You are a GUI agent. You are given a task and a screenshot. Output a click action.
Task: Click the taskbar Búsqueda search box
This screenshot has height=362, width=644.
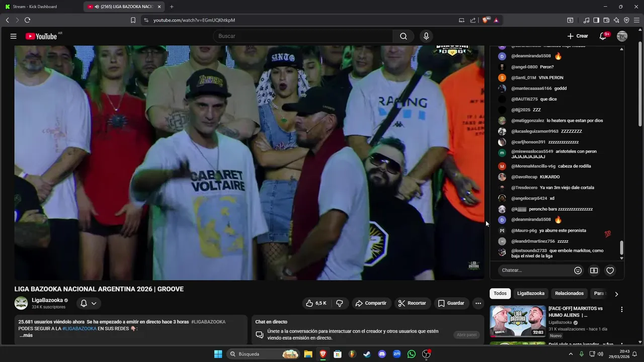pyautogui.click(x=264, y=354)
